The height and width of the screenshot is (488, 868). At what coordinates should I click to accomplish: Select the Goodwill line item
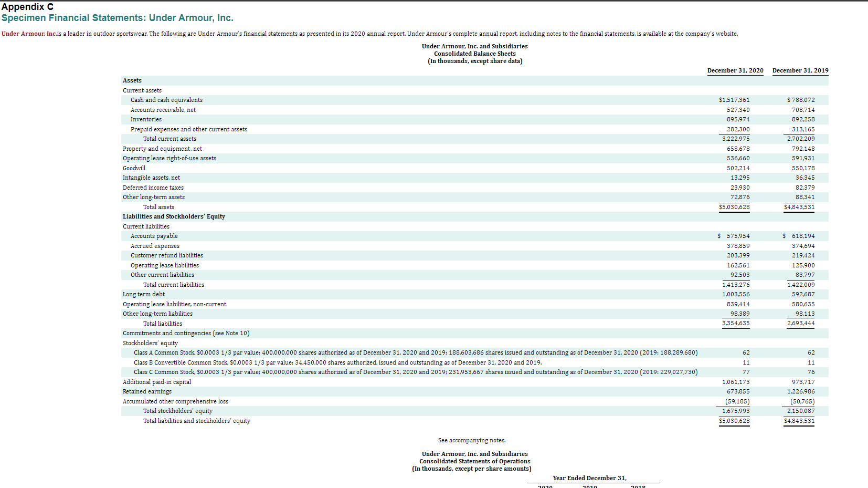tap(134, 168)
